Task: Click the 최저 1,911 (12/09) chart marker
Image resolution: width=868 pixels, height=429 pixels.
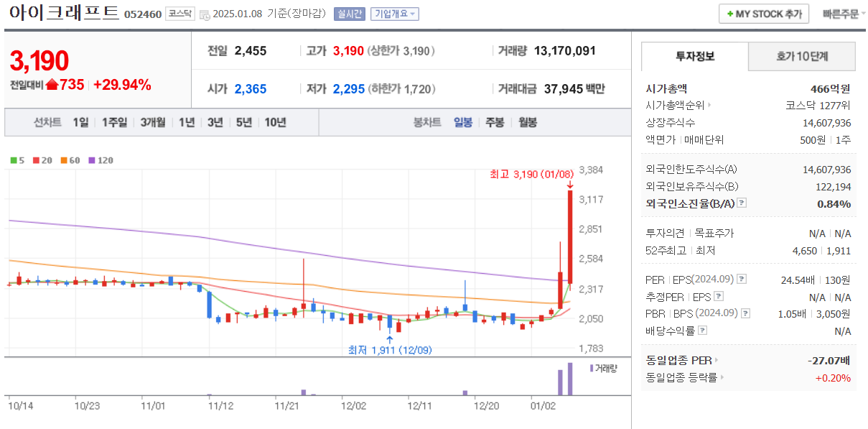Action: pyautogui.click(x=390, y=350)
